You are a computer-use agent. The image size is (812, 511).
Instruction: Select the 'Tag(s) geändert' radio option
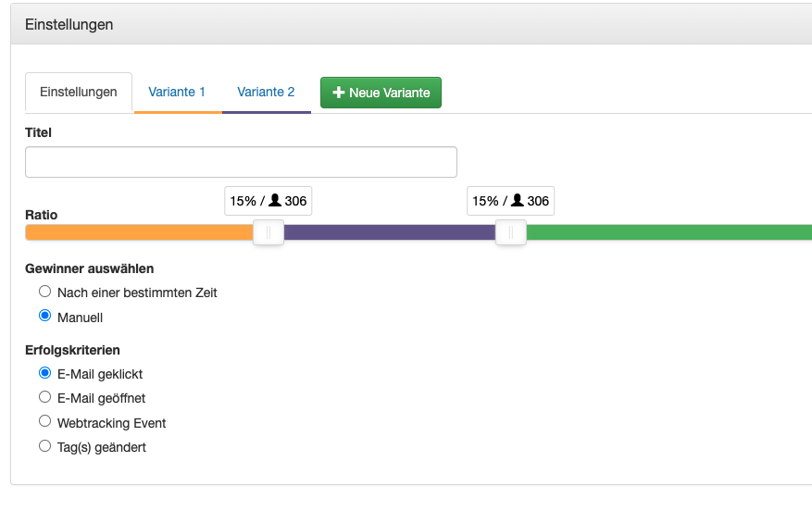pos(45,446)
